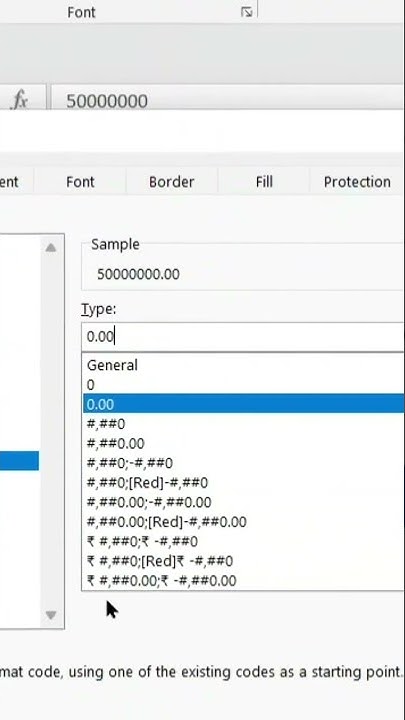Click the highlighted category item in list
405x720 pixels.
(x=19, y=461)
